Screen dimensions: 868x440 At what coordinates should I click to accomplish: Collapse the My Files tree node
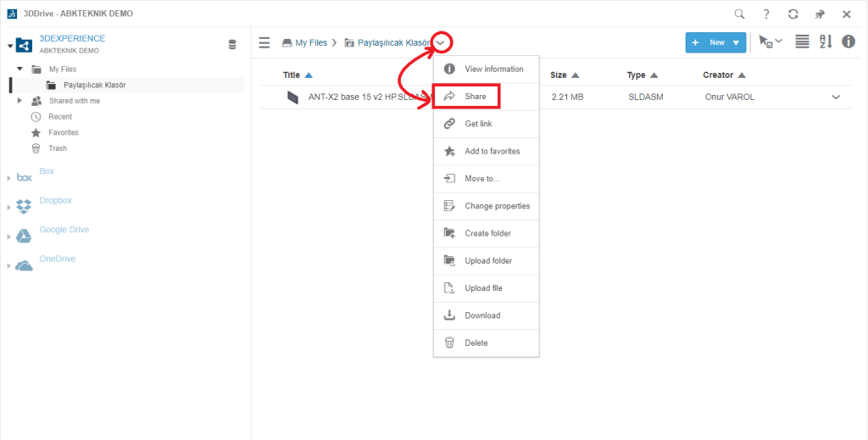(19, 69)
